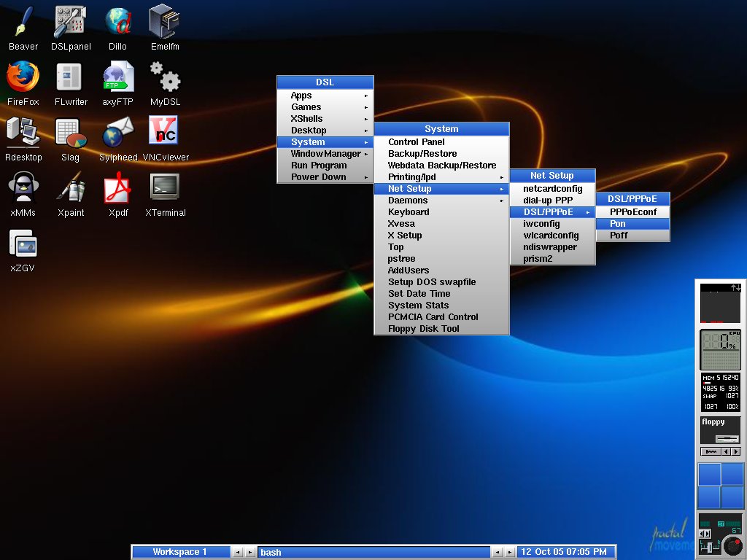Open System Stats from the menu

[x=441, y=306]
